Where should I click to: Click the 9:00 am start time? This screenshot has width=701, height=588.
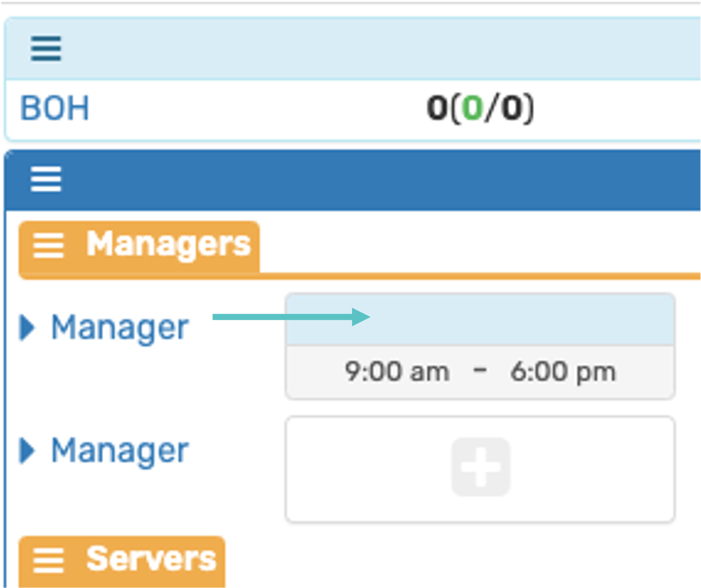click(x=397, y=372)
